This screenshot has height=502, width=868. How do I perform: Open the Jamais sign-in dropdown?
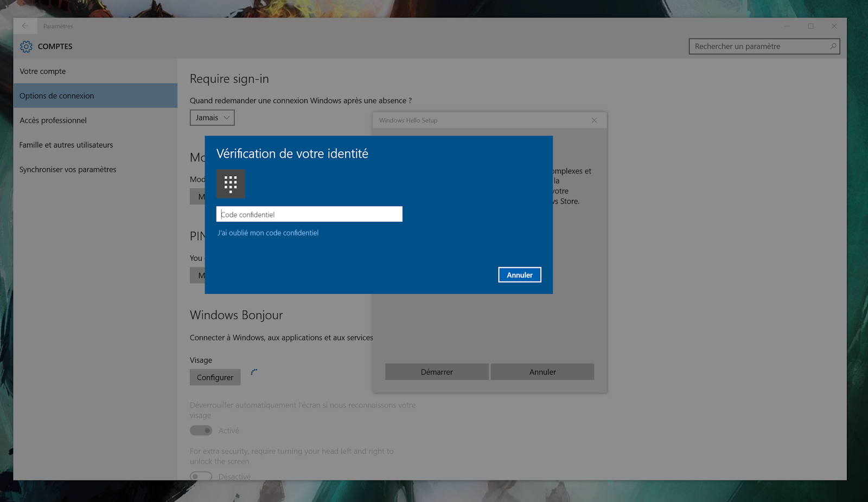click(212, 117)
